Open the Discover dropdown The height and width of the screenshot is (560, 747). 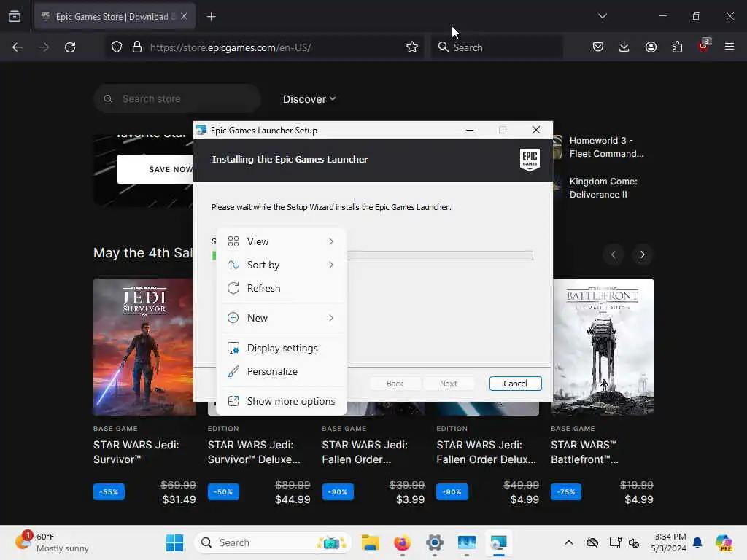click(309, 99)
